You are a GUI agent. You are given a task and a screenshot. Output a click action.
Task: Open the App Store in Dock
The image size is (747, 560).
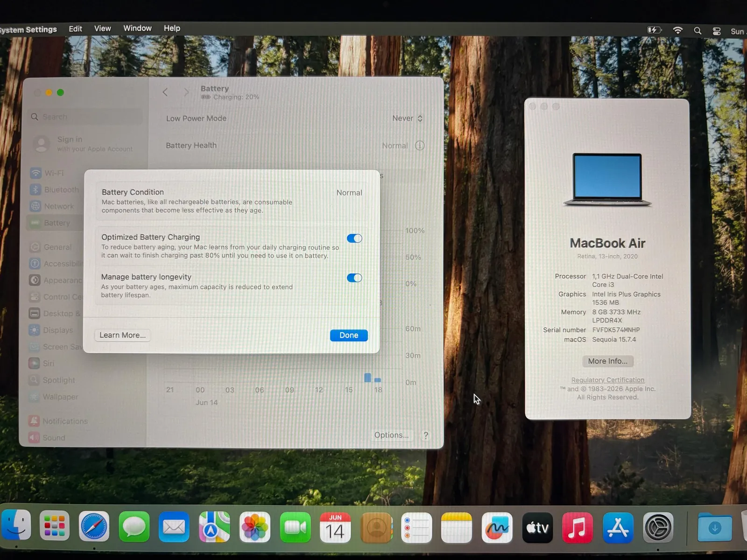618,528
